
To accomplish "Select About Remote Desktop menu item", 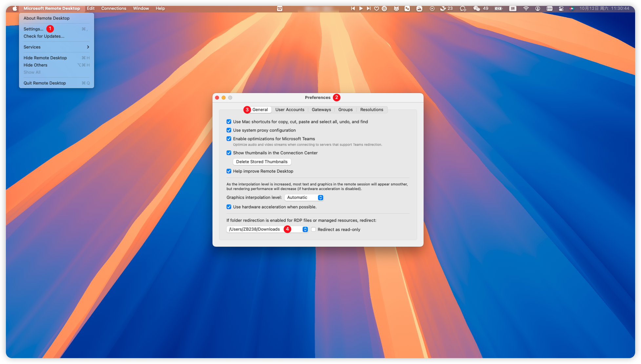I will tap(56, 18).
